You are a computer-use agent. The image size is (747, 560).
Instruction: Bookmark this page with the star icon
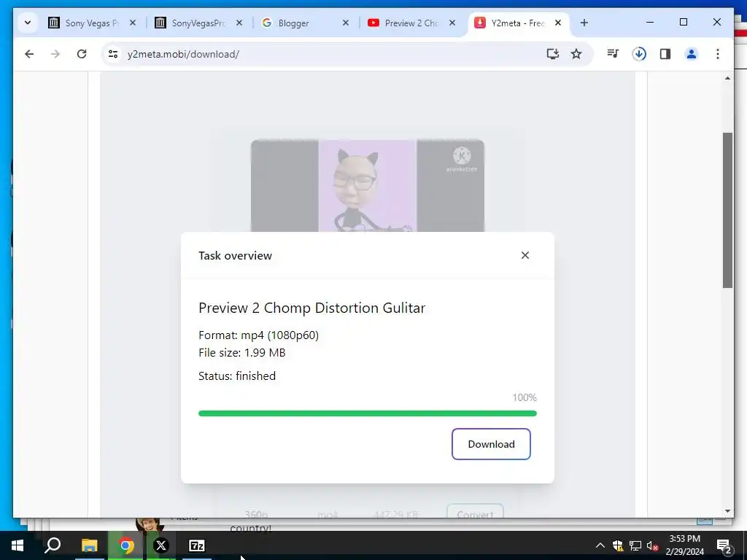(576, 54)
